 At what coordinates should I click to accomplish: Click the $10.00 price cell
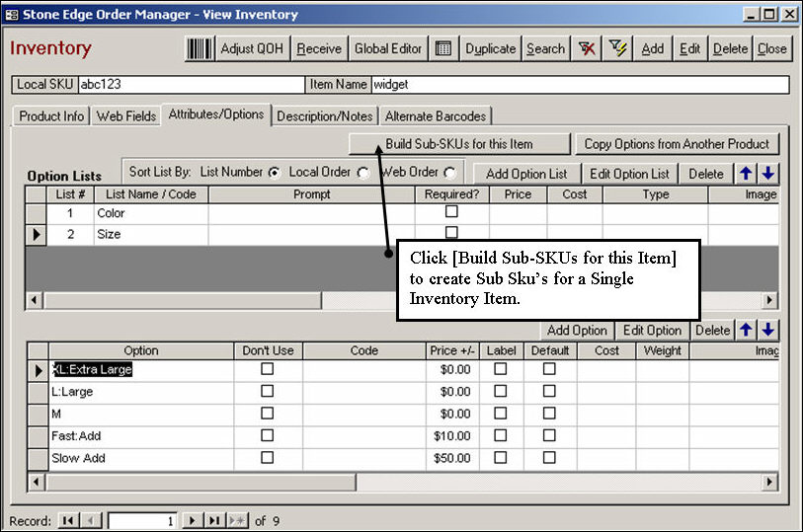[452, 436]
